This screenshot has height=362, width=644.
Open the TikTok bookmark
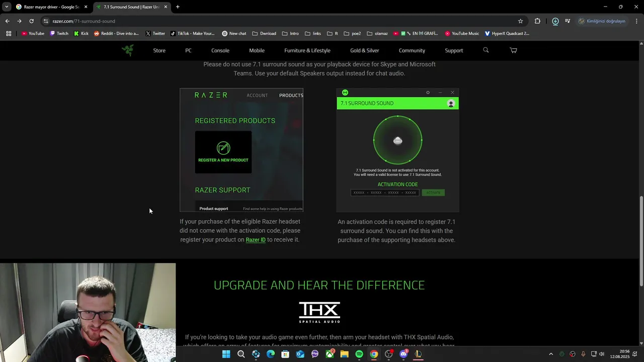coord(192,34)
